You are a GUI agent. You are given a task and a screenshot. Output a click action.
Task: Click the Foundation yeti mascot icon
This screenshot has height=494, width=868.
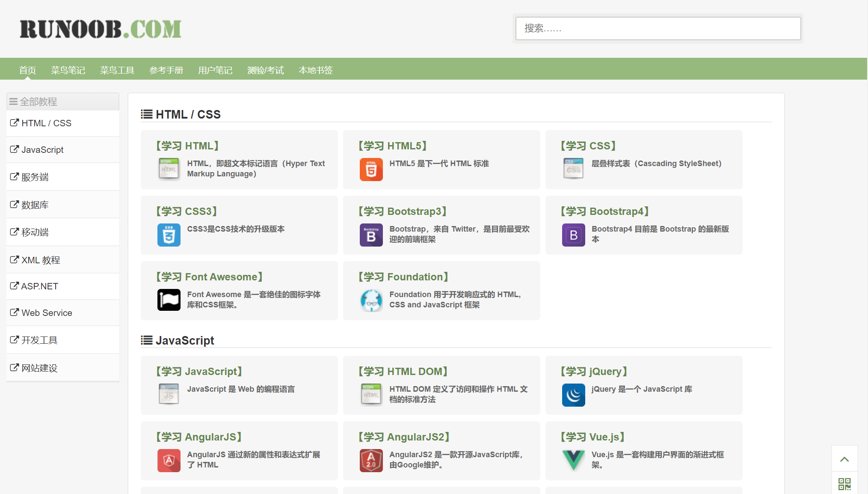tap(371, 300)
